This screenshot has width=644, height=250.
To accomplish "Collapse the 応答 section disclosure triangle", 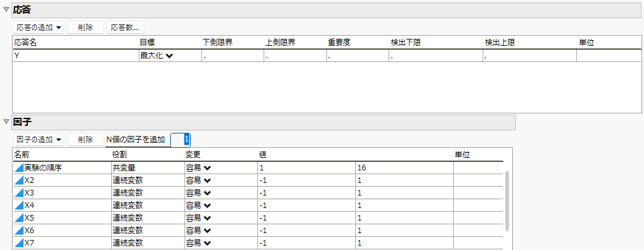I will click(x=6, y=10).
